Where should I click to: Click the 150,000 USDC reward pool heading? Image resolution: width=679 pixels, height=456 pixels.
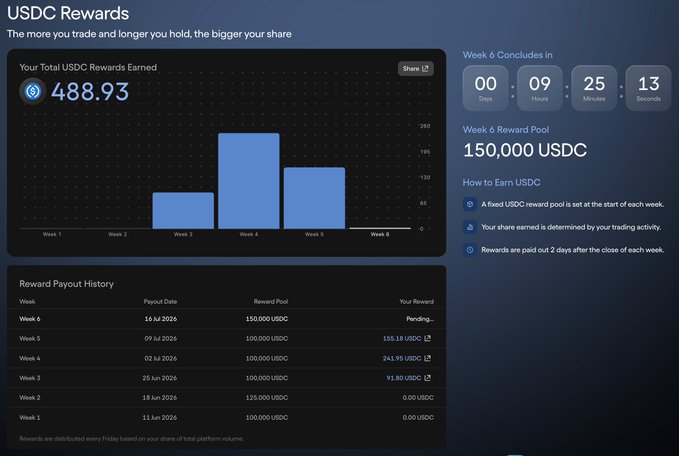[x=525, y=150]
